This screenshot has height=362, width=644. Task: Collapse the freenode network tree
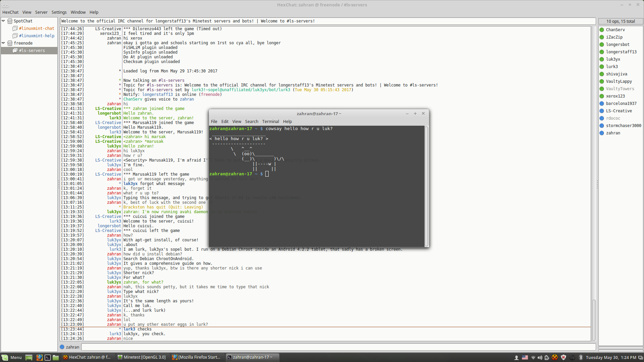pos(3,43)
